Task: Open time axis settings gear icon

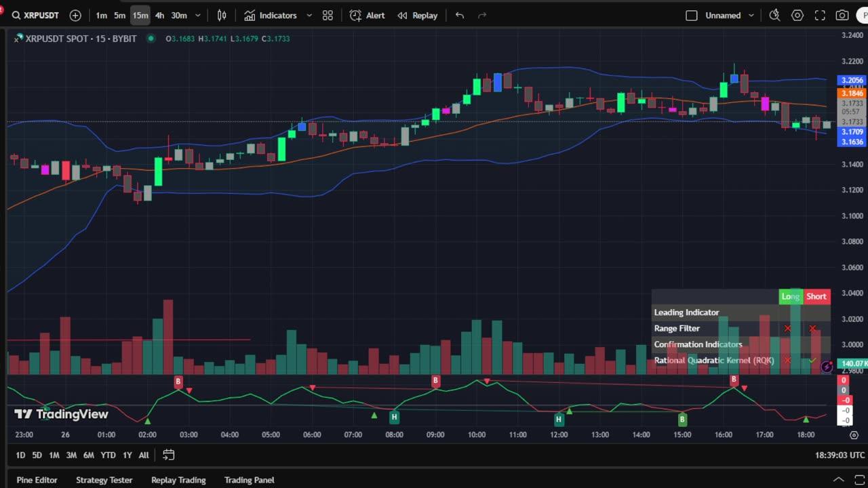Action: (854, 435)
